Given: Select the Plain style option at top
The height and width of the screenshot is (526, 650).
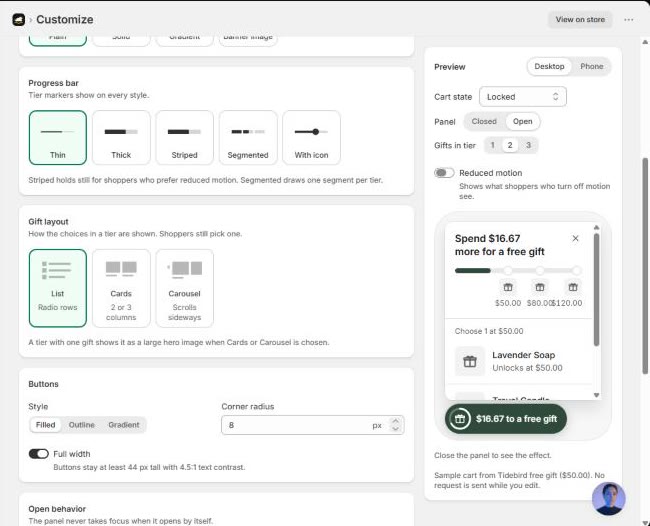Looking at the screenshot, I should 58,41.
